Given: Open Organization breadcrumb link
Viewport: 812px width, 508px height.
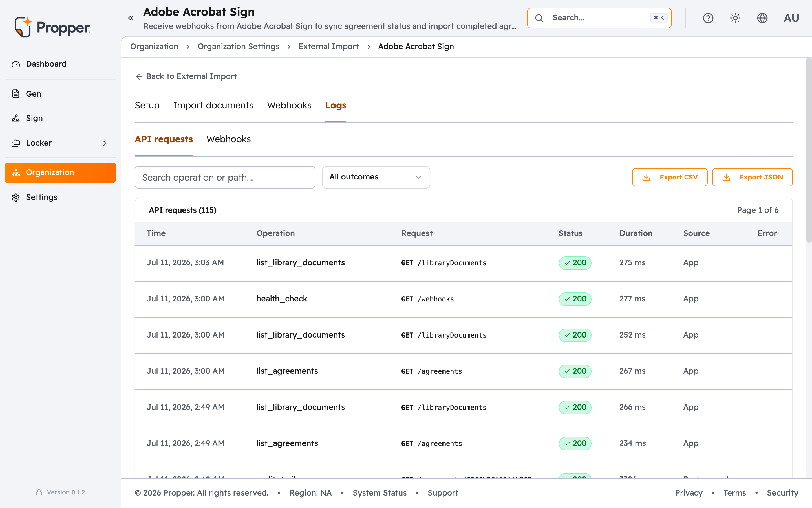Looking at the screenshot, I should pos(154,46).
